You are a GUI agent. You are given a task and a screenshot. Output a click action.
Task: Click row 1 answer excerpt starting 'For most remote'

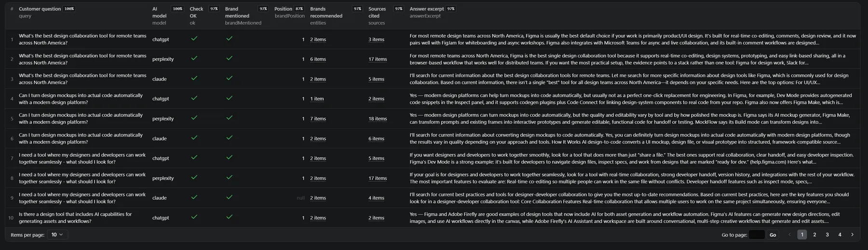click(x=633, y=40)
